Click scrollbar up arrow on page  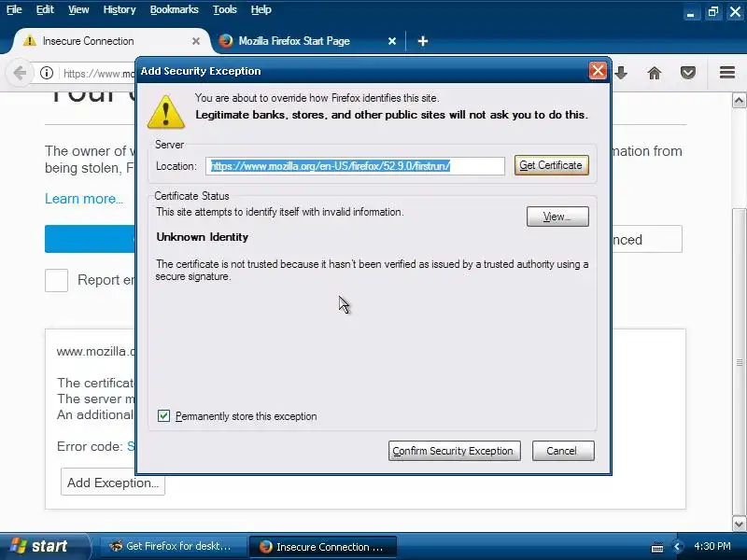[739, 101]
